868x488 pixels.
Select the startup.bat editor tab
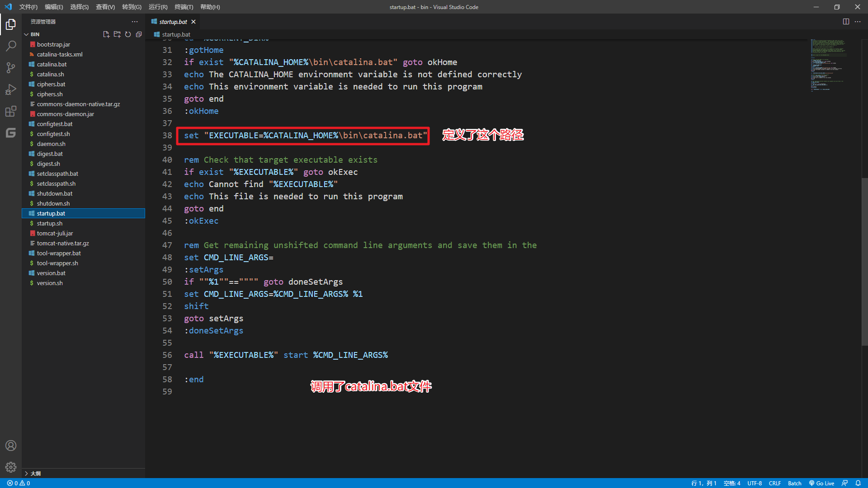pyautogui.click(x=173, y=22)
